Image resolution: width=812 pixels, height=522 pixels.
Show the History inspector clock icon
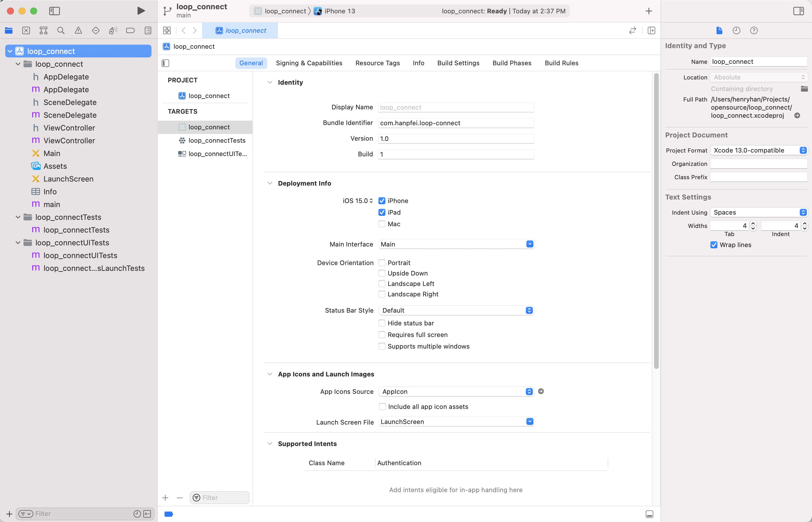pyautogui.click(x=736, y=30)
